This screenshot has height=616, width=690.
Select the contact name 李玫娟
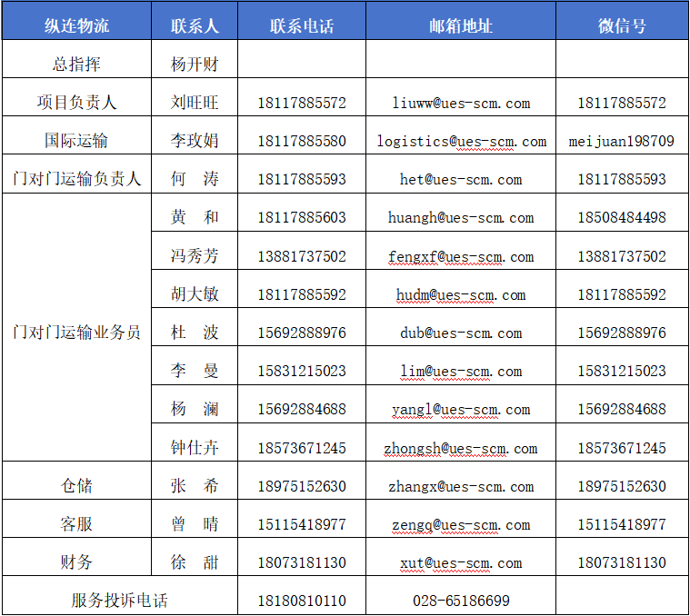pyautogui.click(x=195, y=141)
